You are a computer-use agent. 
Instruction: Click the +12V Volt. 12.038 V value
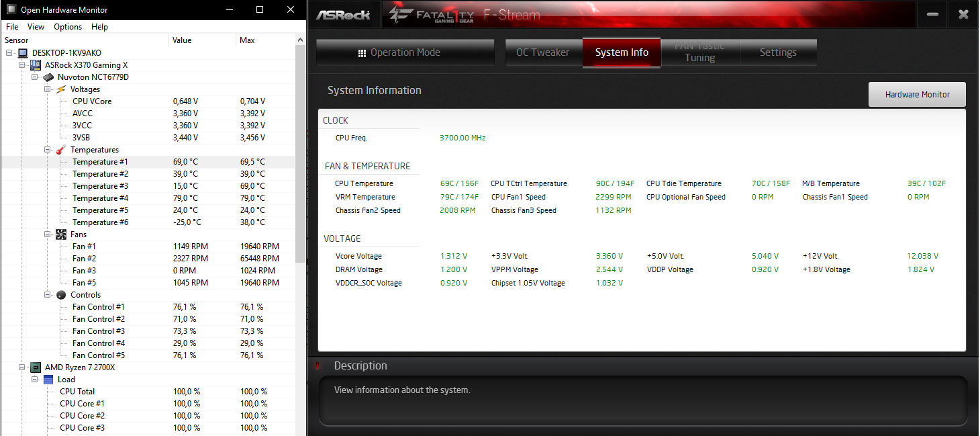922,256
